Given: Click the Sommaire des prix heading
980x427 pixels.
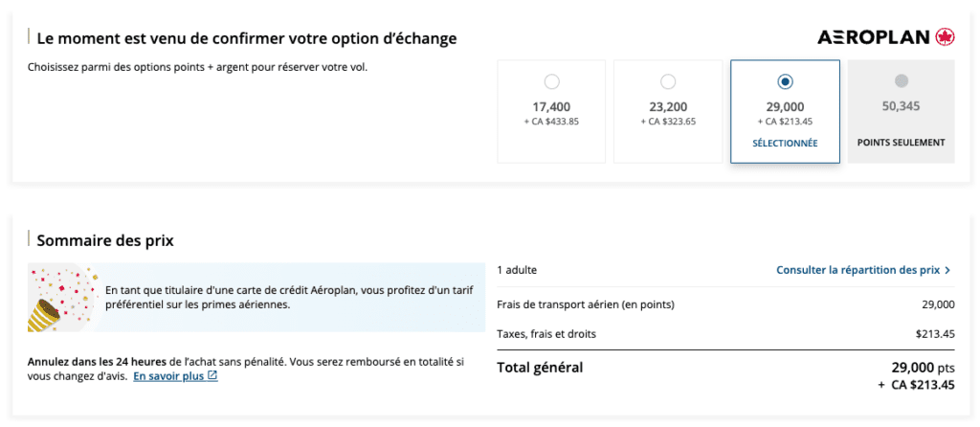Looking at the screenshot, I should click(x=105, y=240).
